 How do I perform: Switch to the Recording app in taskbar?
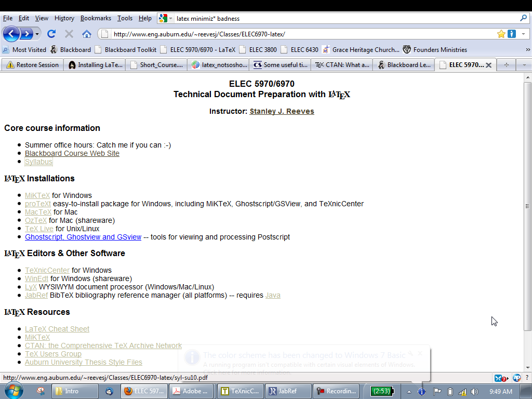336,391
